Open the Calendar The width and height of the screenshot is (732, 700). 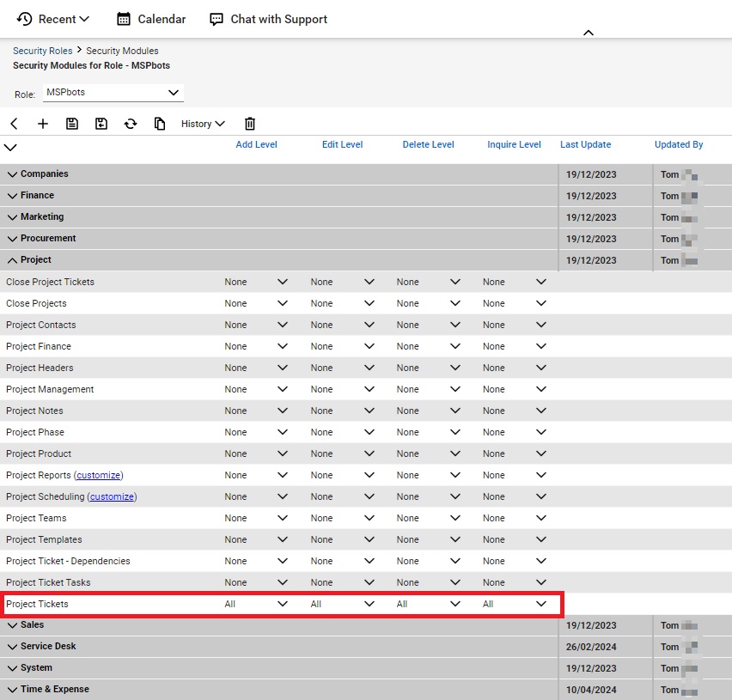point(150,19)
